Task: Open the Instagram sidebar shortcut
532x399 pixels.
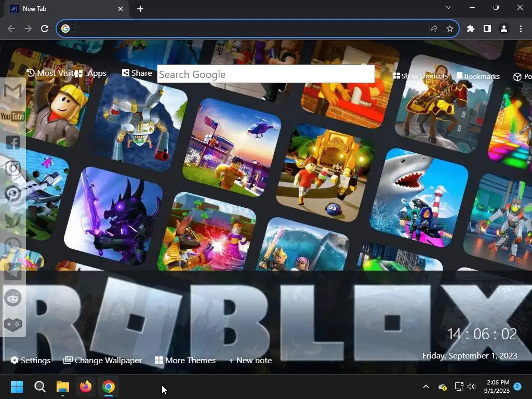Action: click(x=13, y=168)
